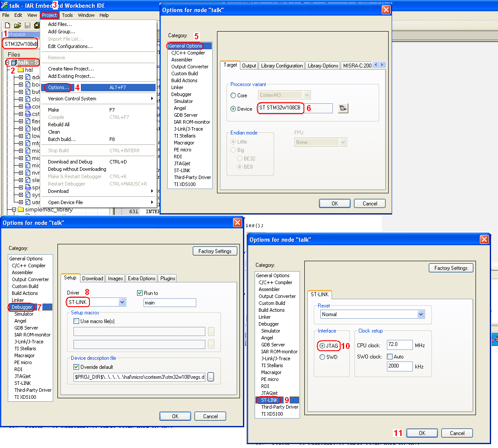Collapse the simplemac_library folder node
This screenshot has width=498, height=448.
14,210
